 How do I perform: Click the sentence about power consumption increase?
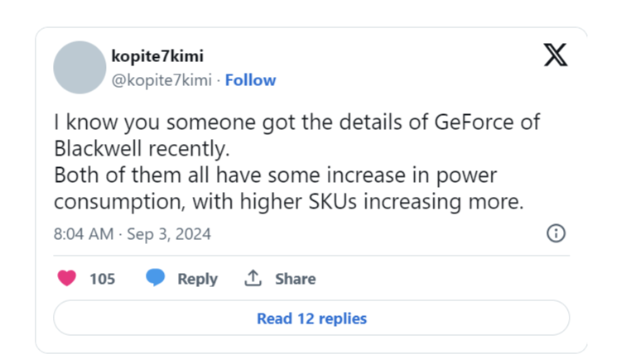(289, 189)
